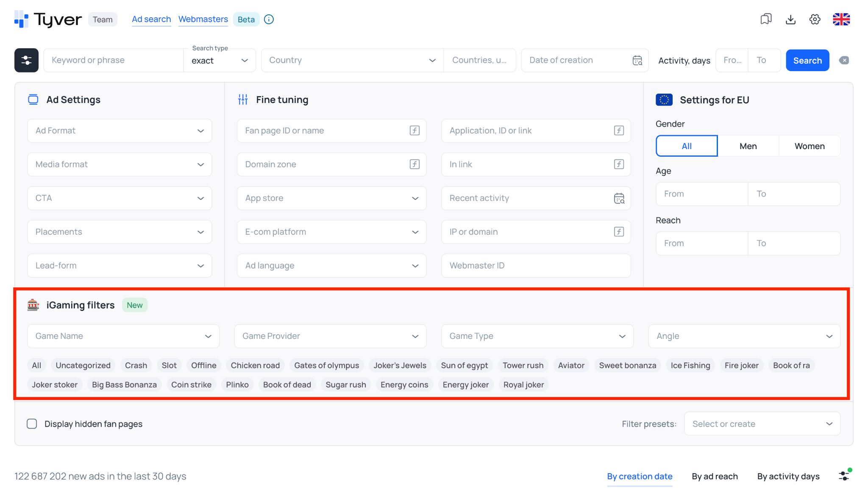Viewport: 868px width, 491px height.
Task: Click the blue Search button
Action: pos(807,60)
